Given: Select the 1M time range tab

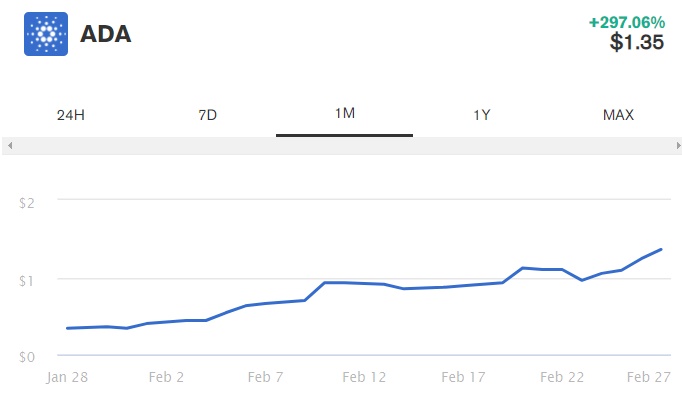Looking at the screenshot, I should 344,114.
